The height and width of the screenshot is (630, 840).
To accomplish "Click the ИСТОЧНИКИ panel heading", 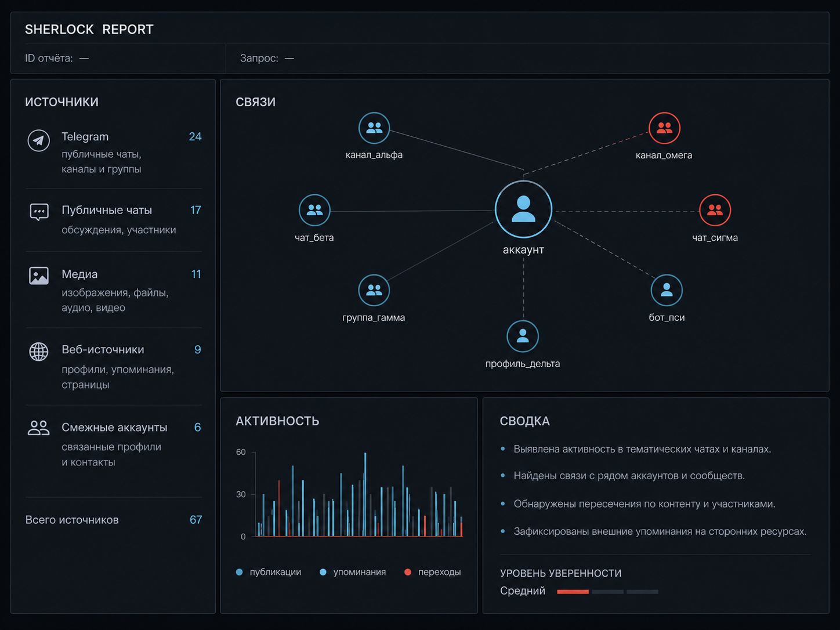I will (x=61, y=102).
